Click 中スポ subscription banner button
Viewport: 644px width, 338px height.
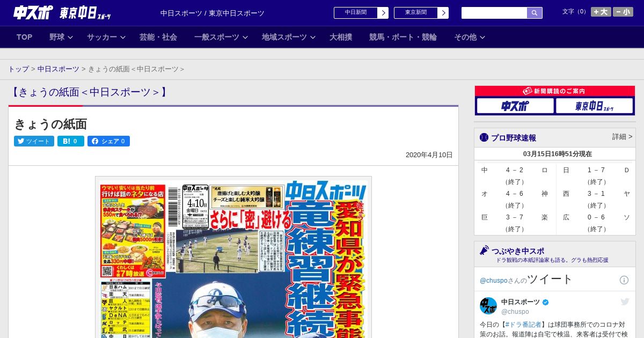click(515, 106)
